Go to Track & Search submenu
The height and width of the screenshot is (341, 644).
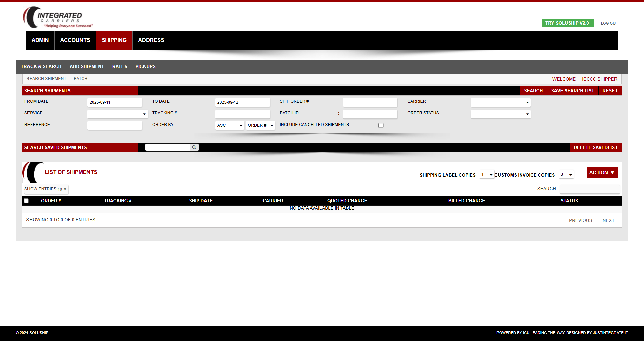[x=41, y=66]
